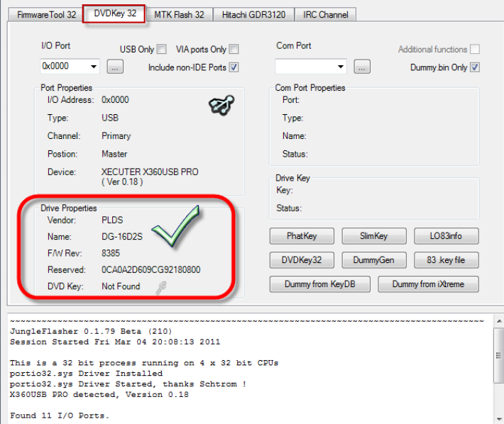Open the MTK Flash 32 tab
Image resolution: width=504 pixels, height=424 pixels.
coord(179,15)
